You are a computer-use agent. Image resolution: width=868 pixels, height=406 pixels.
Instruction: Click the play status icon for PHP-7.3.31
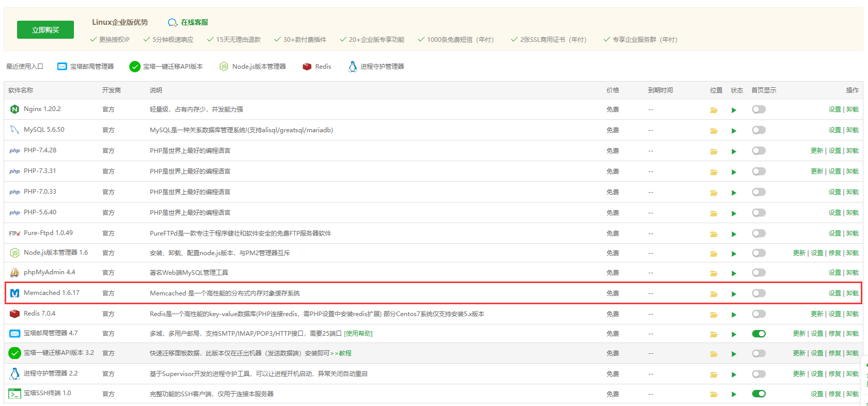(734, 172)
